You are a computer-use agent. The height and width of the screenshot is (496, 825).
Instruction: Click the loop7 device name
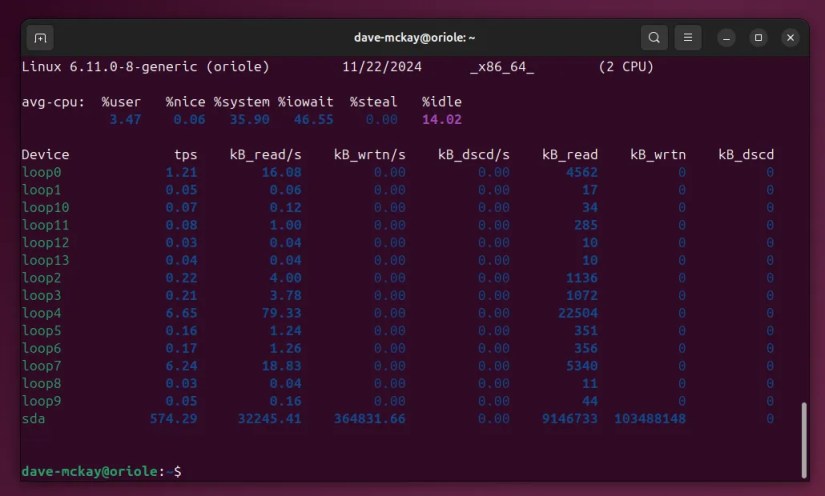pos(42,366)
